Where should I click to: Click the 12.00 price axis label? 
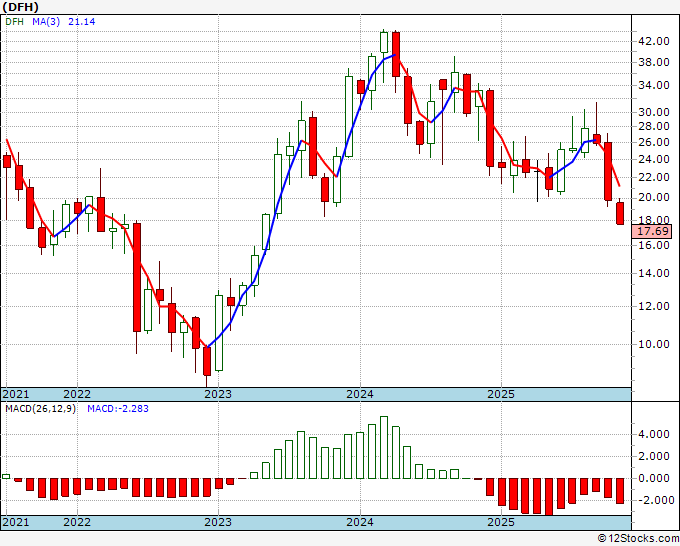tap(654, 306)
